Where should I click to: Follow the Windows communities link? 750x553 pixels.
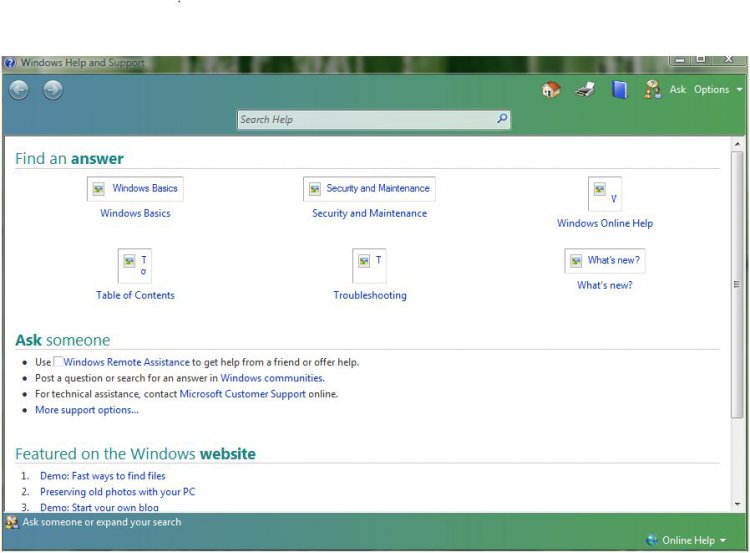[272, 378]
